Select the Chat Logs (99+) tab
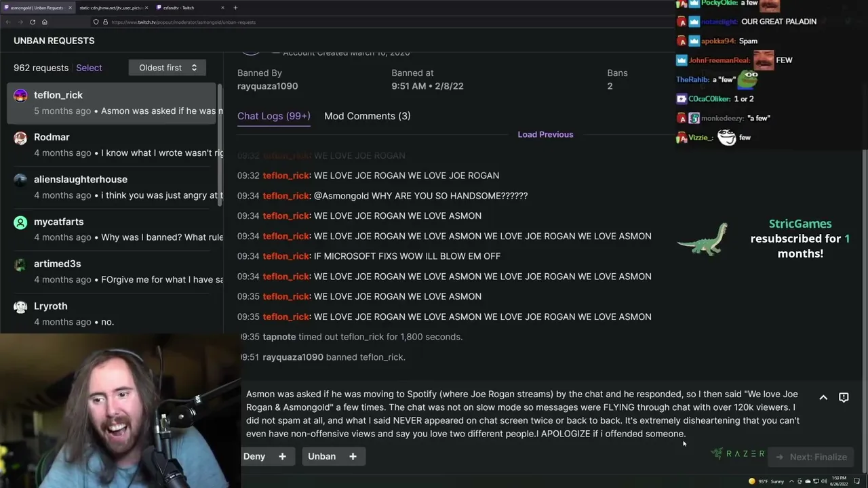The height and width of the screenshot is (488, 868). coord(273,116)
